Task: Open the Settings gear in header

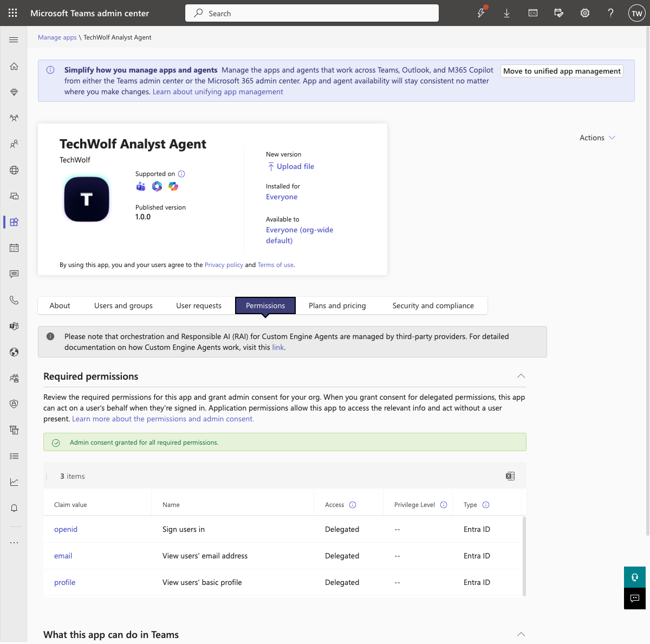Action: tap(585, 13)
